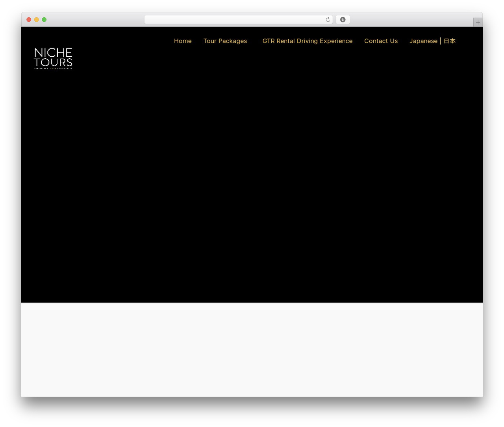This screenshot has height=427, width=504.
Task: Open the Home menu item
Action: pos(183,41)
